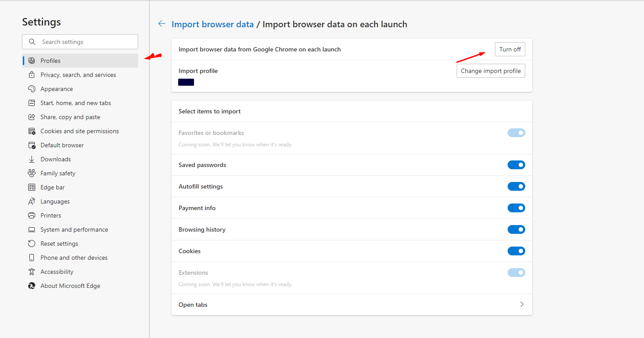Click the Change import profile button
The height and width of the screenshot is (338, 644).
[x=491, y=71]
